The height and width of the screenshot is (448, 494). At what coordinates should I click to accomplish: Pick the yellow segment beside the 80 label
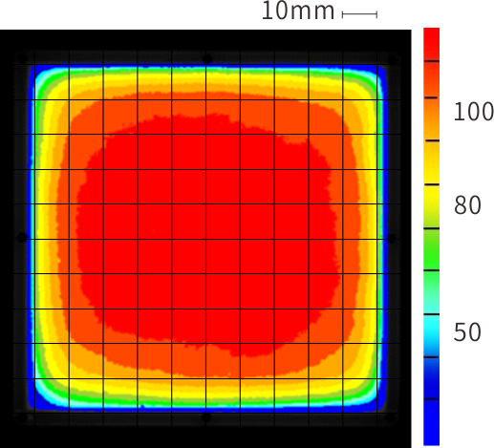tap(431, 206)
